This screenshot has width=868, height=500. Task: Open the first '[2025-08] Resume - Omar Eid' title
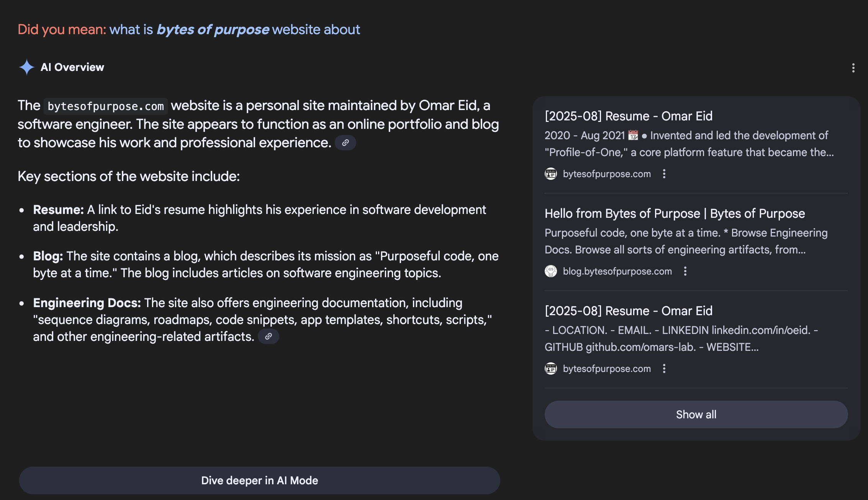628,116
